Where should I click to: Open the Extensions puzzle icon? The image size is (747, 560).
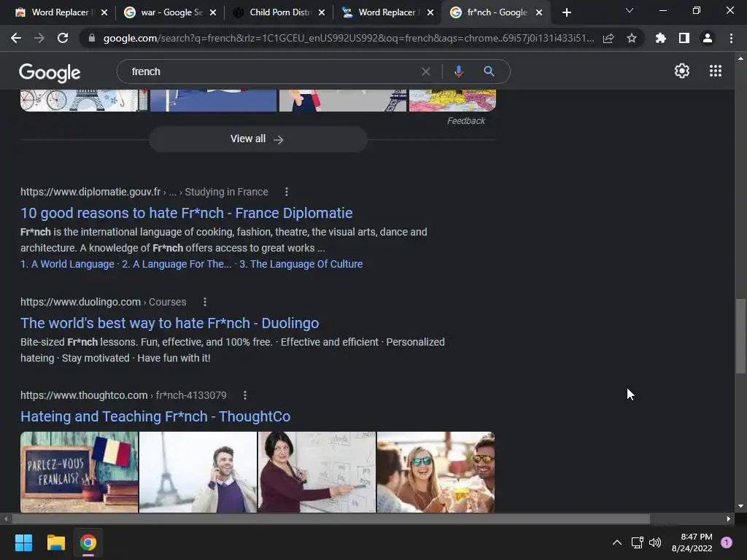click(x=661, y=38)
